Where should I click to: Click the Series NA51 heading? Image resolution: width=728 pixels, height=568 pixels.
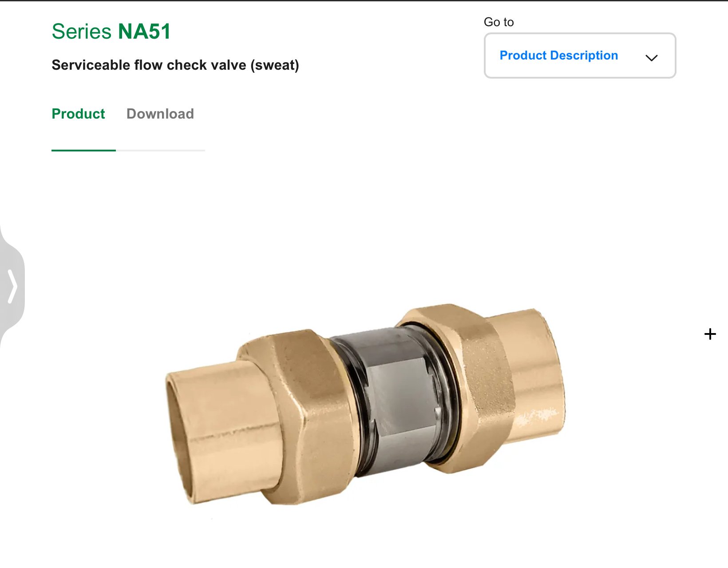click(111, 32)
